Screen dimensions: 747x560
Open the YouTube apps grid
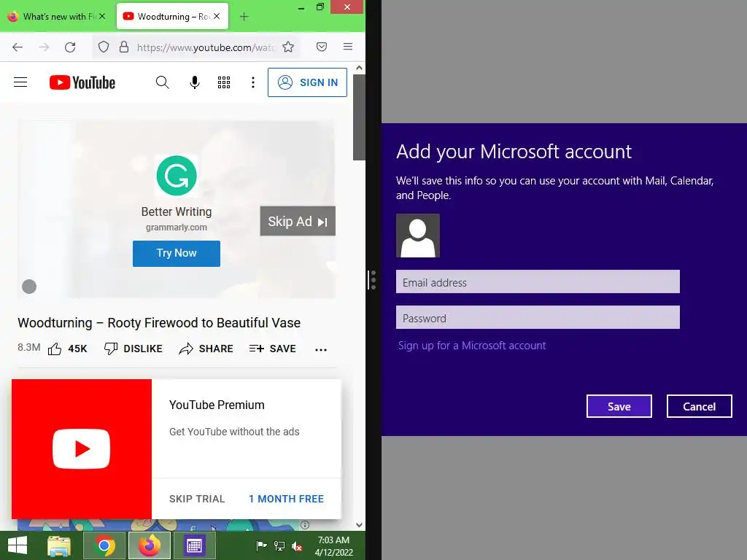pyautogui.click(x=224, y=82)
